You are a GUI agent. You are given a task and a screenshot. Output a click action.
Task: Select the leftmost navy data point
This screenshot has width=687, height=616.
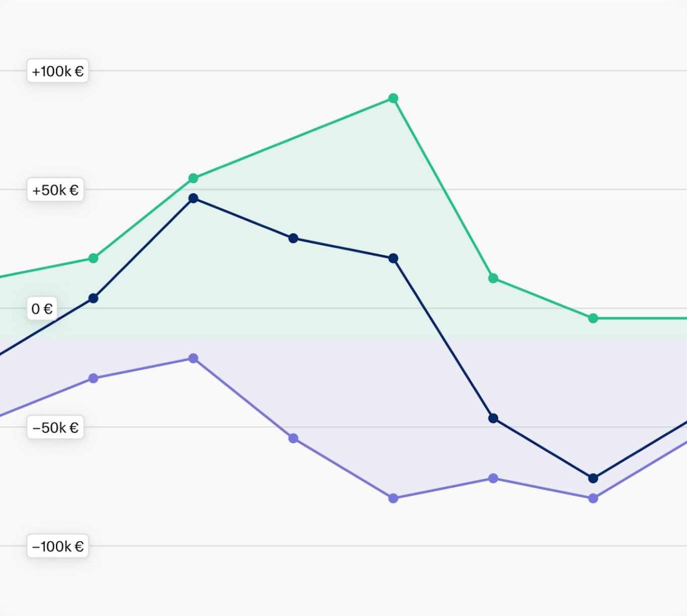pyautogui.click(x=93, y=298)
